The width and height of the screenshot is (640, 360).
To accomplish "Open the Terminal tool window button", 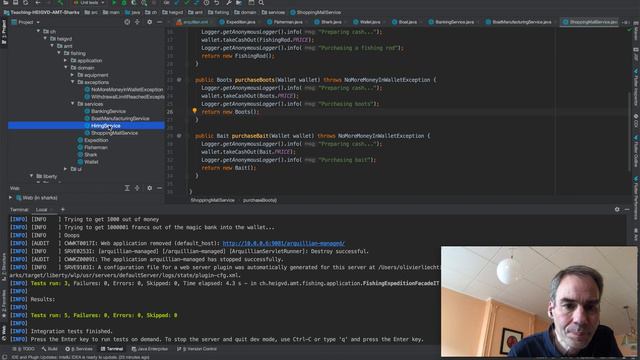I will [x=111, y=349].
